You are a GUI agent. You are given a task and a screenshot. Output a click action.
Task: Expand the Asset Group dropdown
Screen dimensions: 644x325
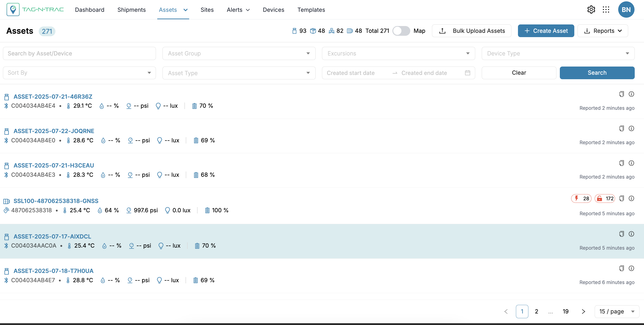pyautogui.click(x=239, y=53)
